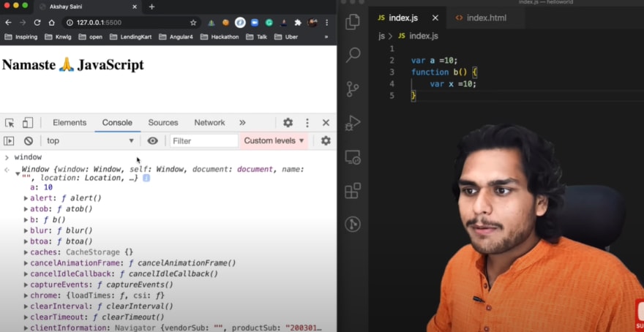The image size is (644, 332).
Task: Switch to Network tab
Action: point(209,123)
